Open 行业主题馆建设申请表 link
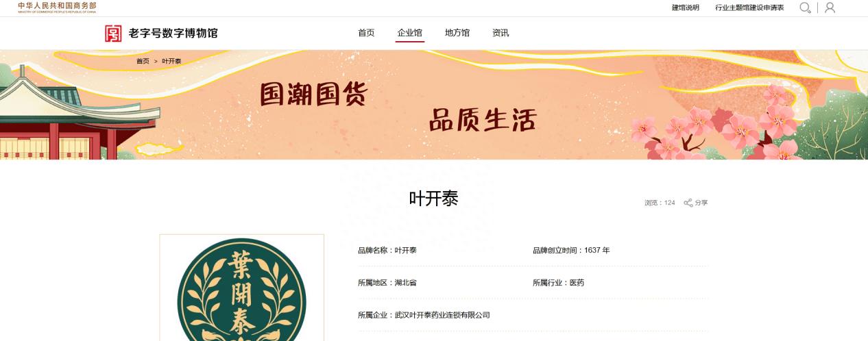This screenshot has height=341, width=868. click(x=749, y=8)
